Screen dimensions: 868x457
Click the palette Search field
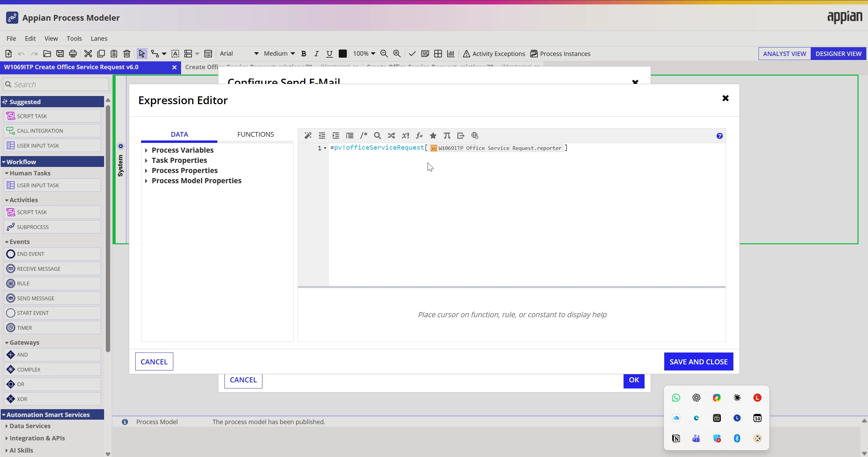(x=56, y=84)
